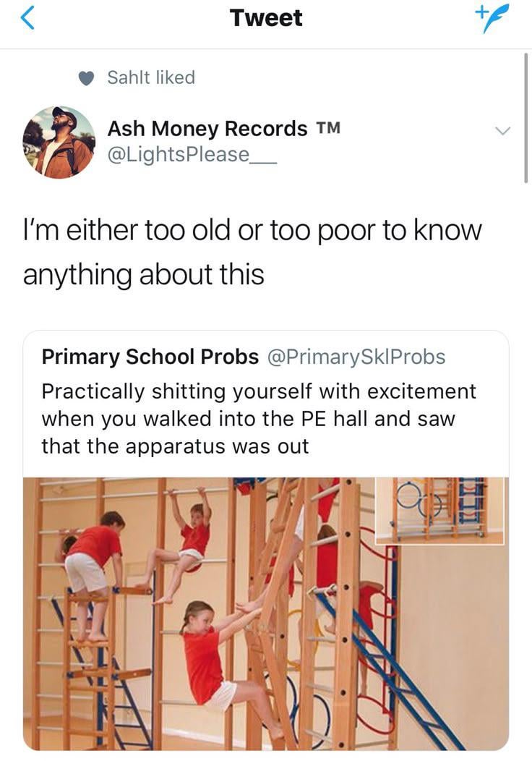Image resolution: width=532 pixels, height=761 pixels.
Task: Click the quoted tweet card border area
Action: coord(266,540)
